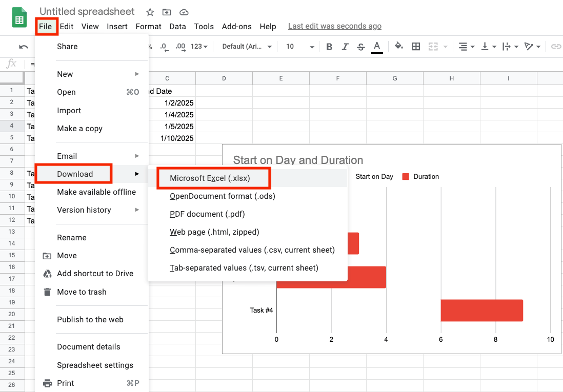Click the Untitled spreadsheet title field
Screen dimensions: 563x392
tap(87, 11)
